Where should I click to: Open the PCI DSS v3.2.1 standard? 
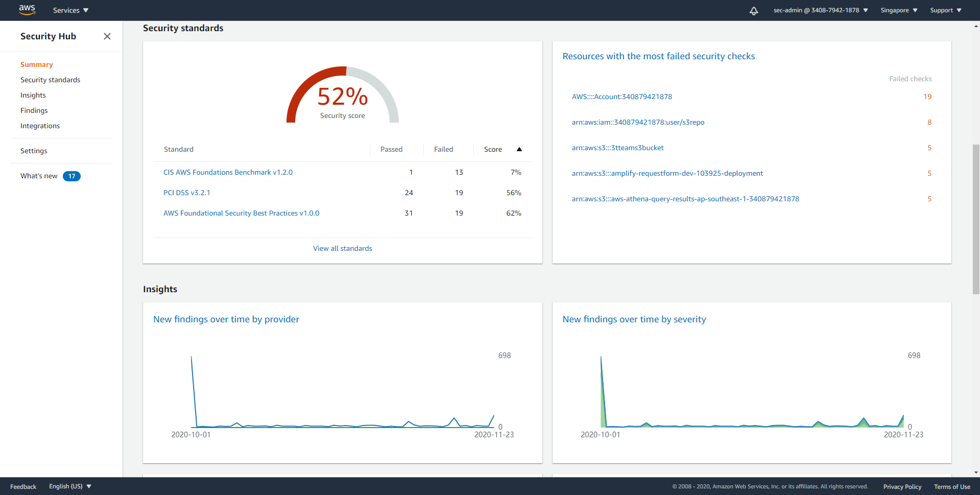[x=187, y=193]
